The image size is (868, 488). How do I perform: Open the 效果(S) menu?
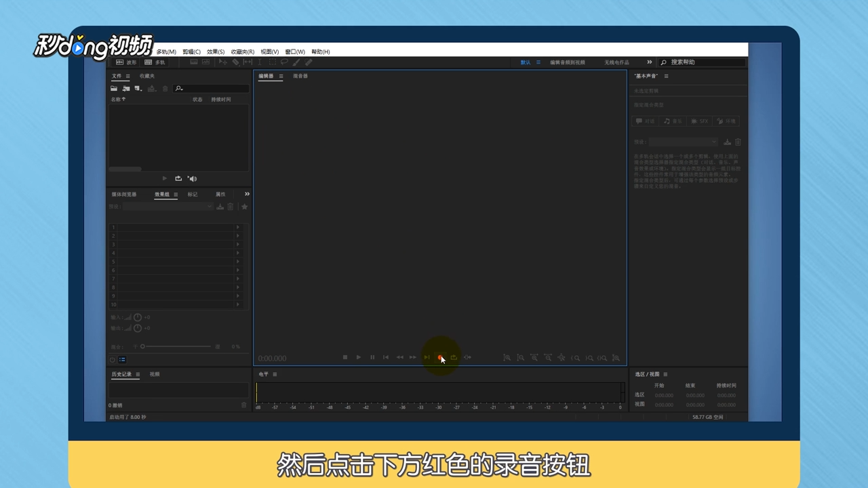click(216, 52)
